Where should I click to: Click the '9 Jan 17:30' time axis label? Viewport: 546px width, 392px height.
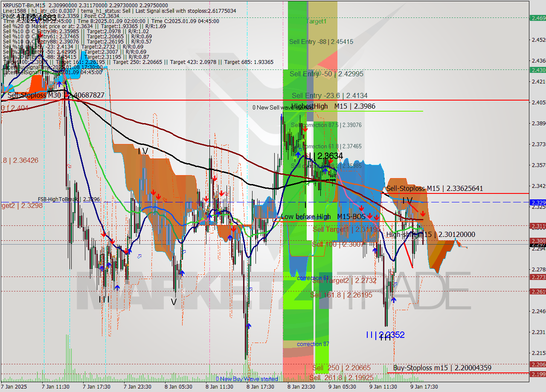pyautogui.click(x=424, y=387)
